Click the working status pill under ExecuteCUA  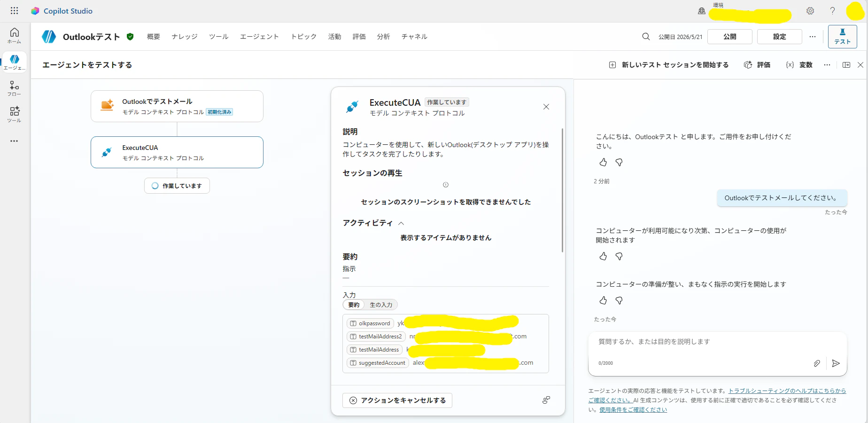(x=177, y=186)
